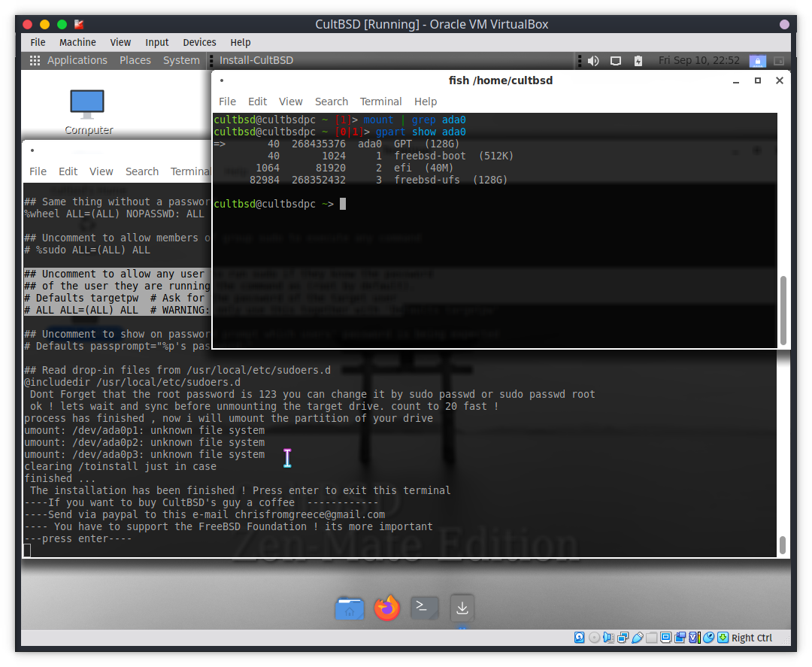
Task: Open the Applications menu in the panel
Action: click(x=69, y=60)
